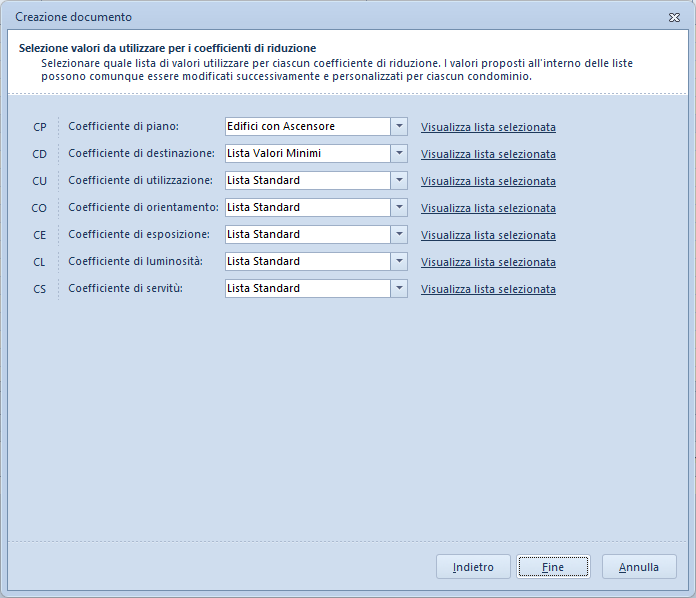The width and height of the screenshot is (696, 598).
Task: Expand the Coefficiente di servitù dropdown arrow
Action: 399,289
